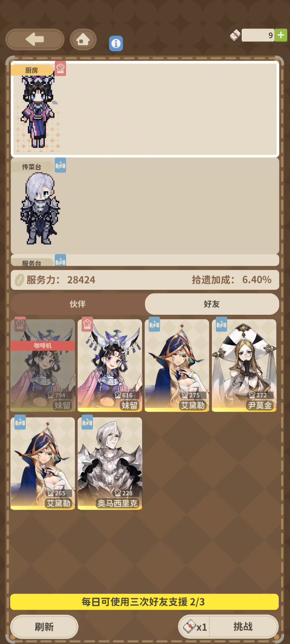Tap the back arrow button
Screen dimensions: 290x644
(x=35, y=39)
